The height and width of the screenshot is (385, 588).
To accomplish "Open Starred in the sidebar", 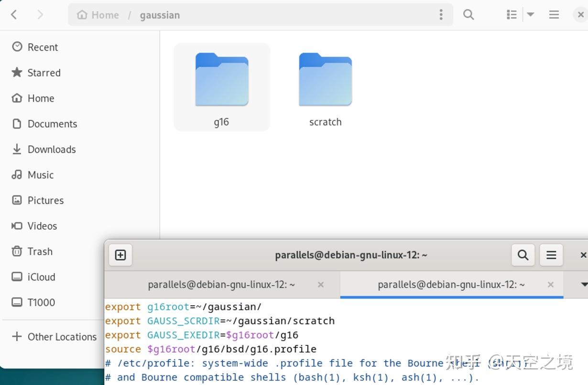I will click(x=81, y=73).
